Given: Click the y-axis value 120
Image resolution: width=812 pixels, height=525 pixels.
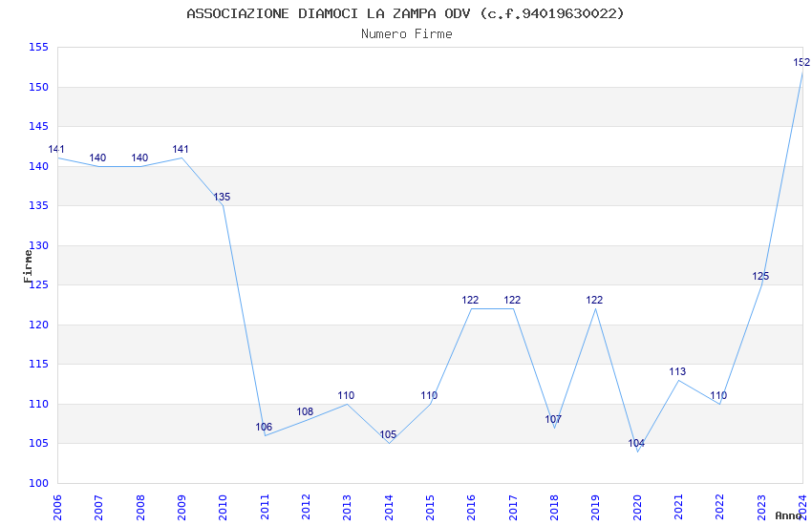Looking at the screenshot, I should point(38,325).
